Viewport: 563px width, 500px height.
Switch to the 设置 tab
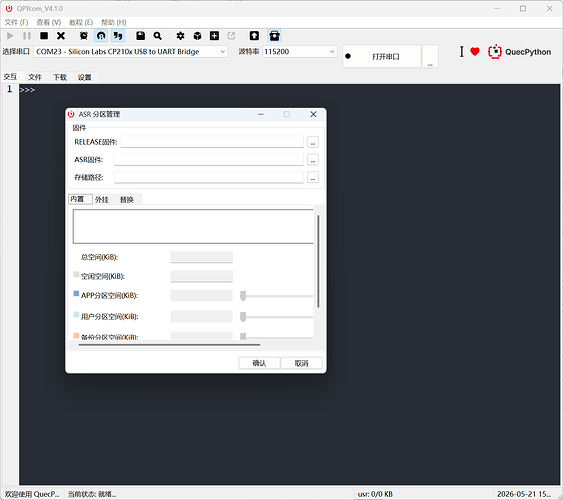tap(85, 77)
